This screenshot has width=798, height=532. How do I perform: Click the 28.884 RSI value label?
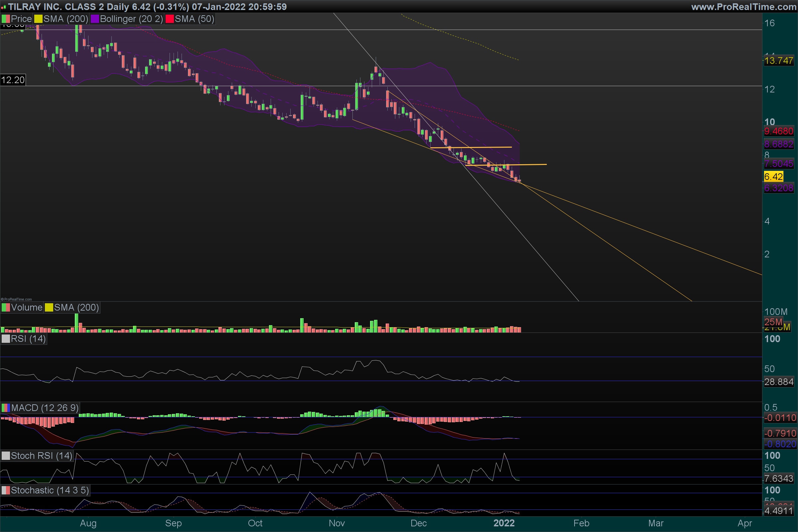(x=779, y=382)
